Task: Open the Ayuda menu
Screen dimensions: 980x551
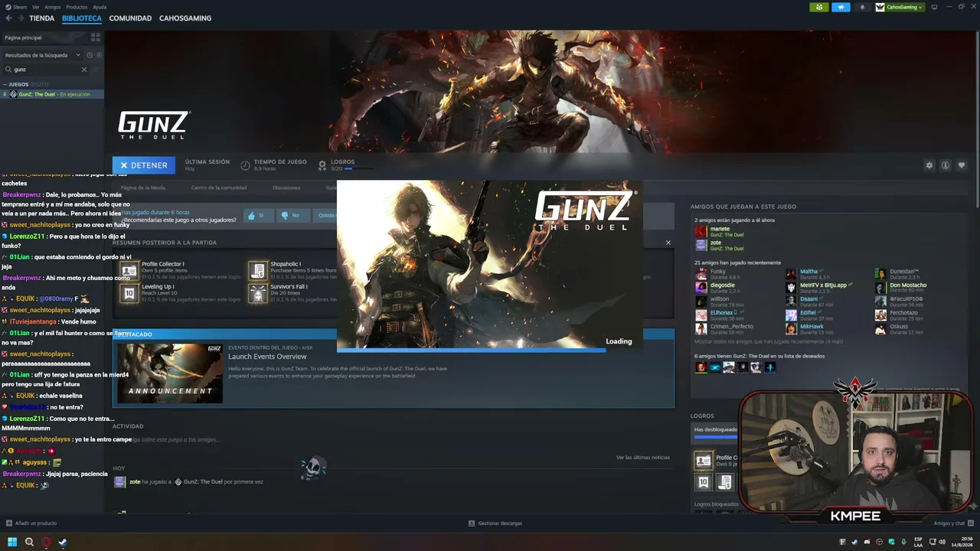Action: (100, 7)
